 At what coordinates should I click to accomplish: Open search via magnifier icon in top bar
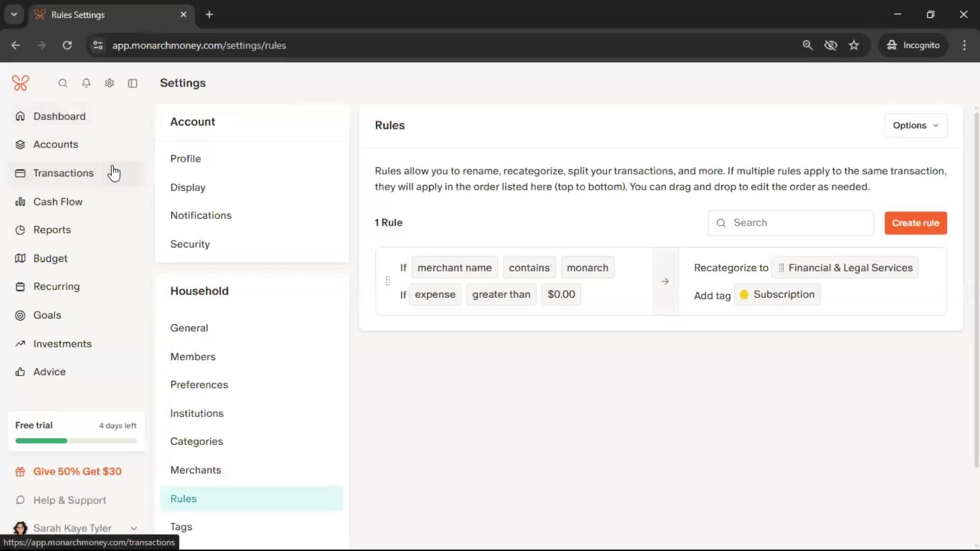[63, 83]
